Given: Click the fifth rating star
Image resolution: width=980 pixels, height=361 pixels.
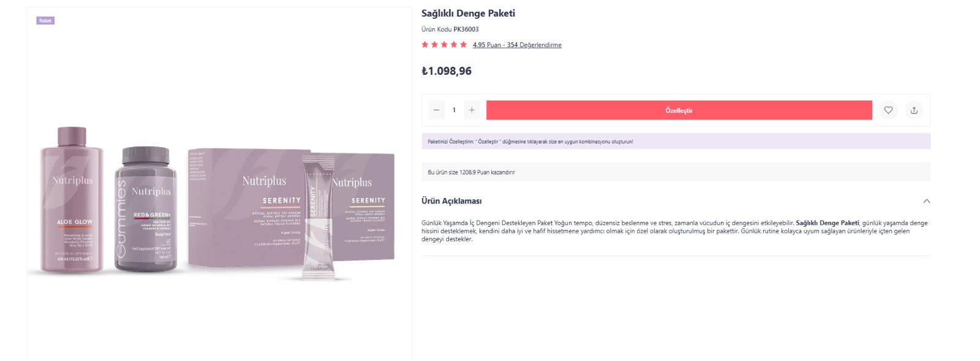Looking at the screenshot, I should [463, 45].
